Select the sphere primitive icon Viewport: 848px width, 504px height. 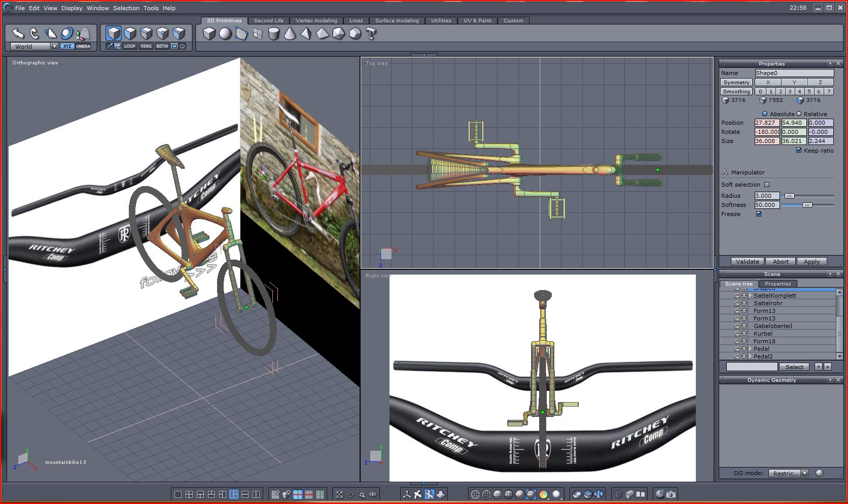(225, 34)
